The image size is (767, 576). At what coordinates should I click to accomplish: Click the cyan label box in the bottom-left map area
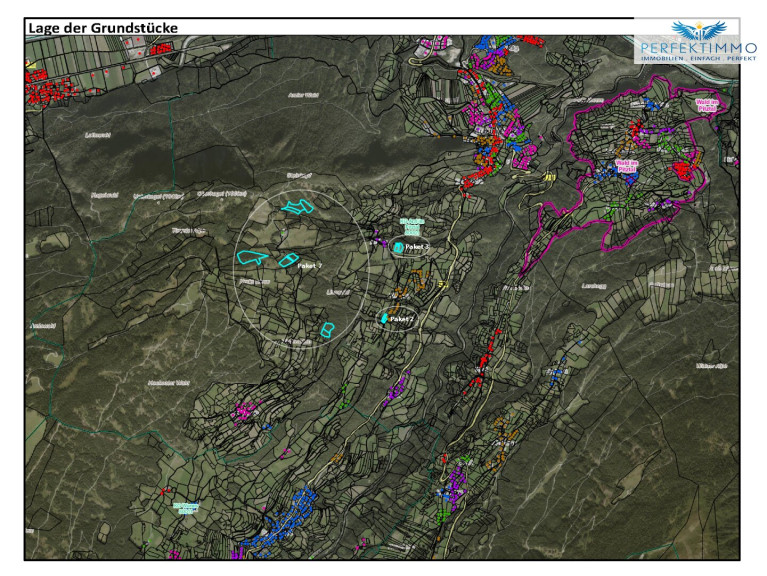[x=185, y=508]
